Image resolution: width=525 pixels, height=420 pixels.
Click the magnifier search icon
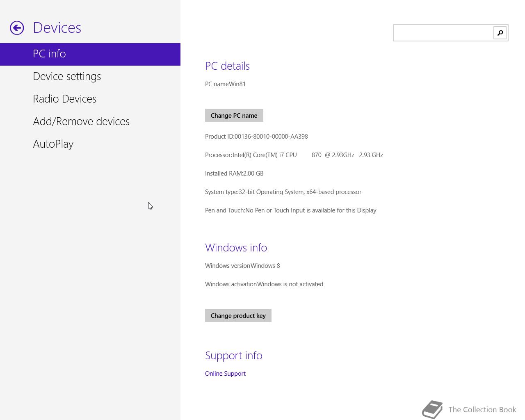tap(500, 33)
